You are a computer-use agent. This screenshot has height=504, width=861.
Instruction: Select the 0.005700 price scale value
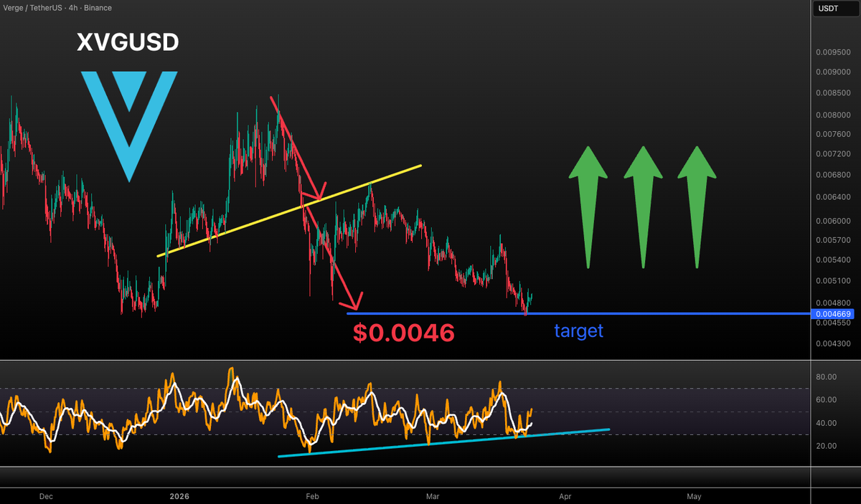tap(834, 239)
